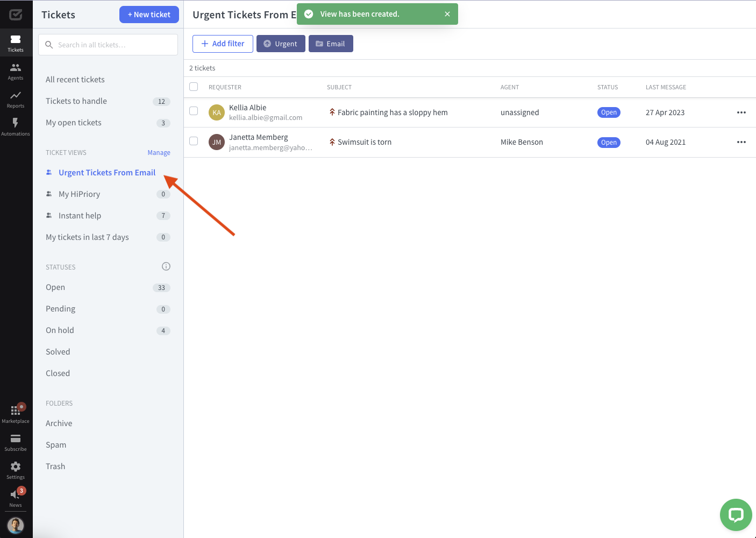
Task: Open the Tickets section in sidebar
Action: tap(16, 43)
